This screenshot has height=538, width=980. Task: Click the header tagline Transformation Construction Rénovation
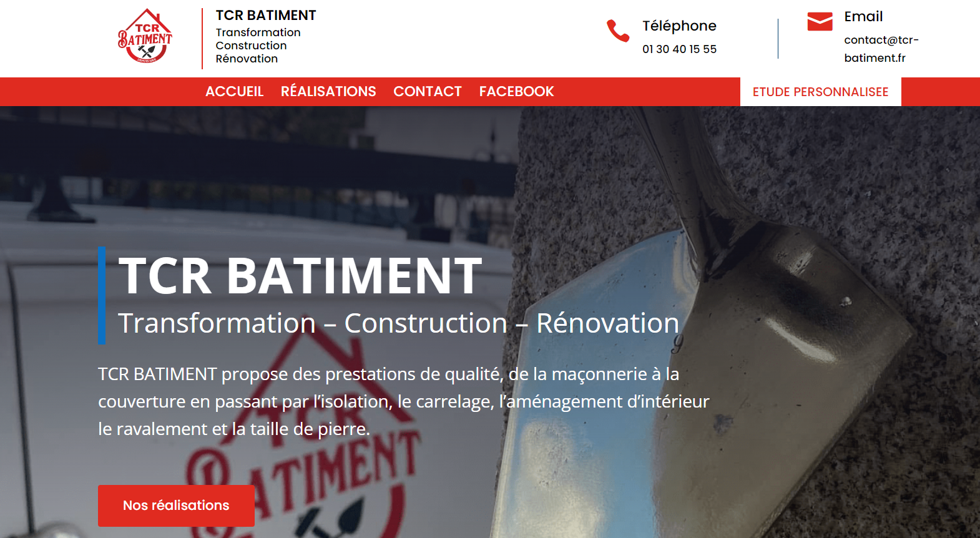258,46
